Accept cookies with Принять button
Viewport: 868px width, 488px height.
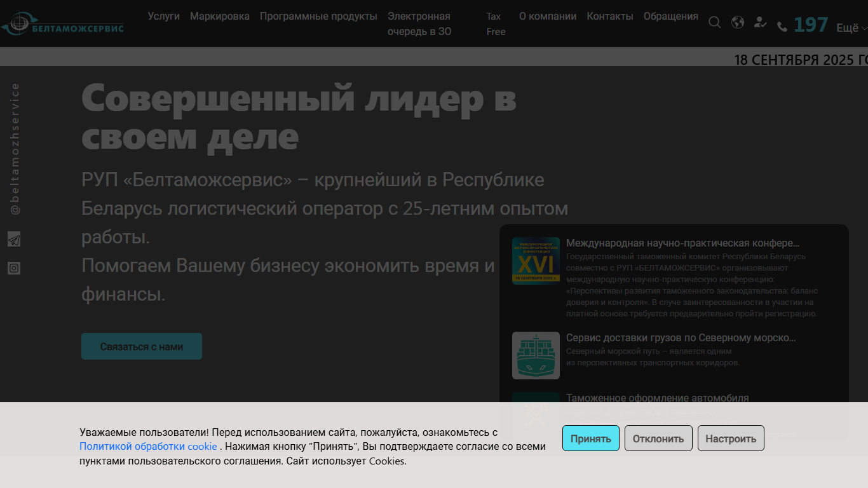click(591, 438)
